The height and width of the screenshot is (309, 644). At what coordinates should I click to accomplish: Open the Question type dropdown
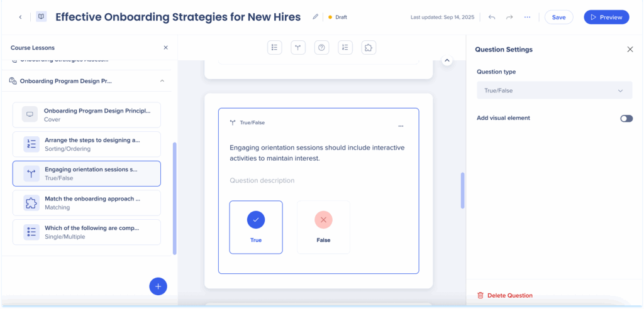coord(554,90)
